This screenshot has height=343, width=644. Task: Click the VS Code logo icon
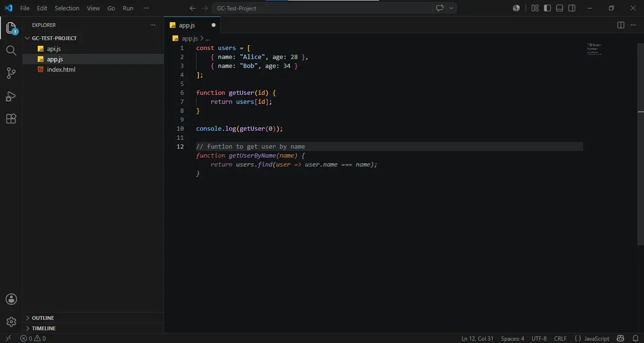click(x=8, y=8)
